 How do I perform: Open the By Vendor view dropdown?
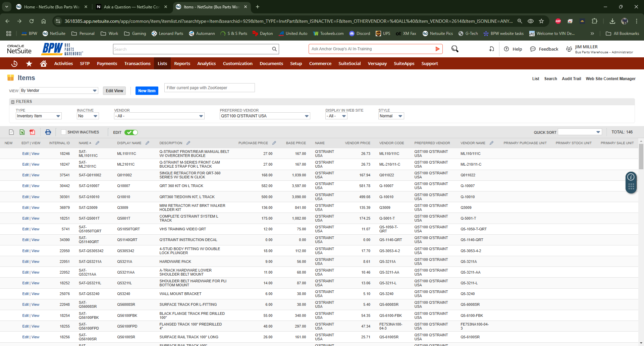click(95, 91)
